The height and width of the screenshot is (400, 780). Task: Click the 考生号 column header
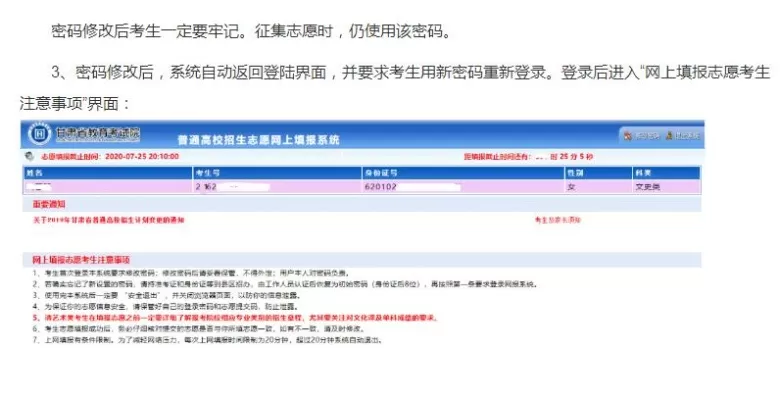(x=277, y=173)
